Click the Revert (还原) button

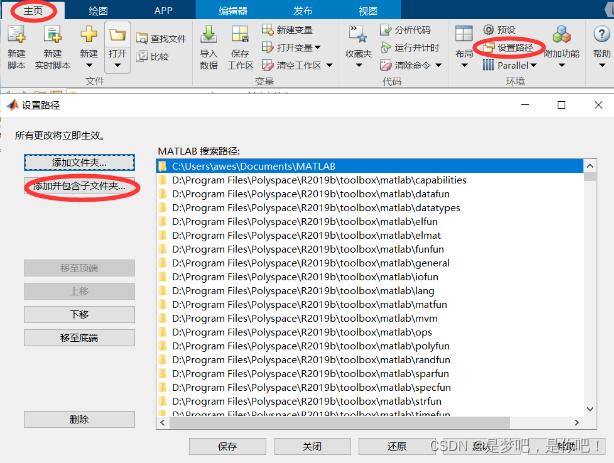coord(397,446)
